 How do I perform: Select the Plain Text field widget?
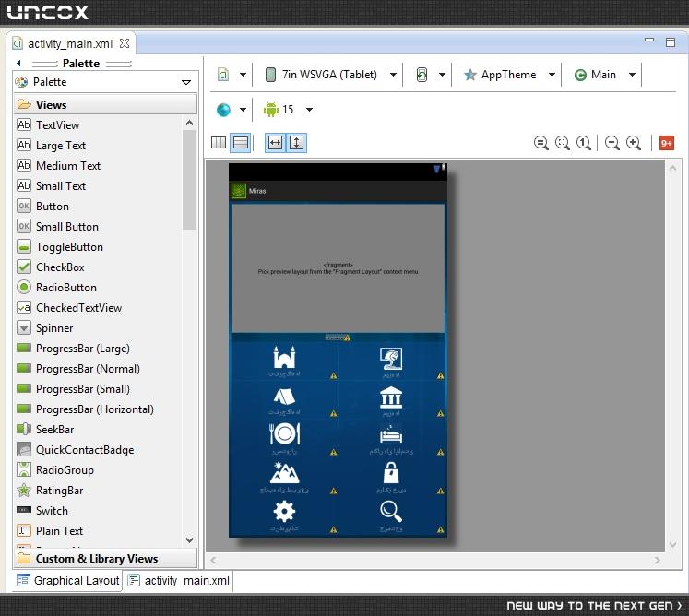point(50,531)
